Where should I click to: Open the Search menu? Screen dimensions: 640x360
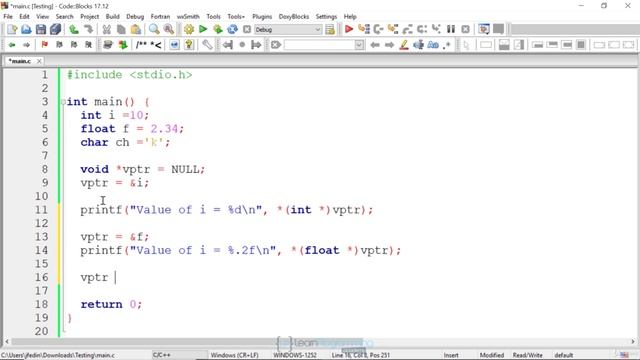pos(64,17)
